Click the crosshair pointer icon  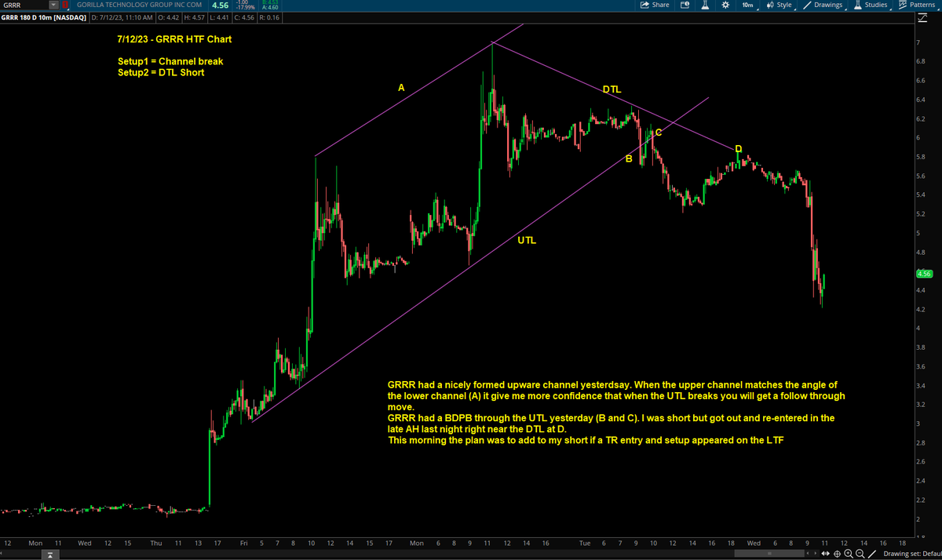(838, 554)
